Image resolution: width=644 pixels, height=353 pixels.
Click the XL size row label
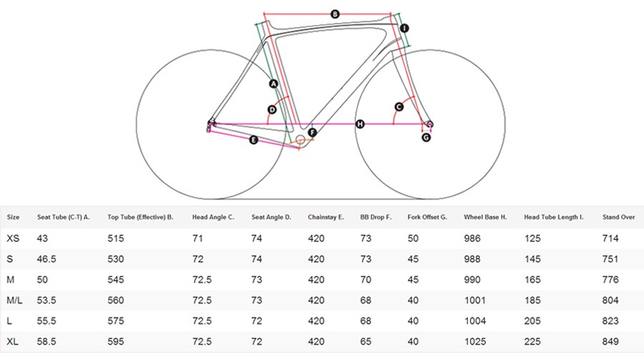[x=12, y=341]
